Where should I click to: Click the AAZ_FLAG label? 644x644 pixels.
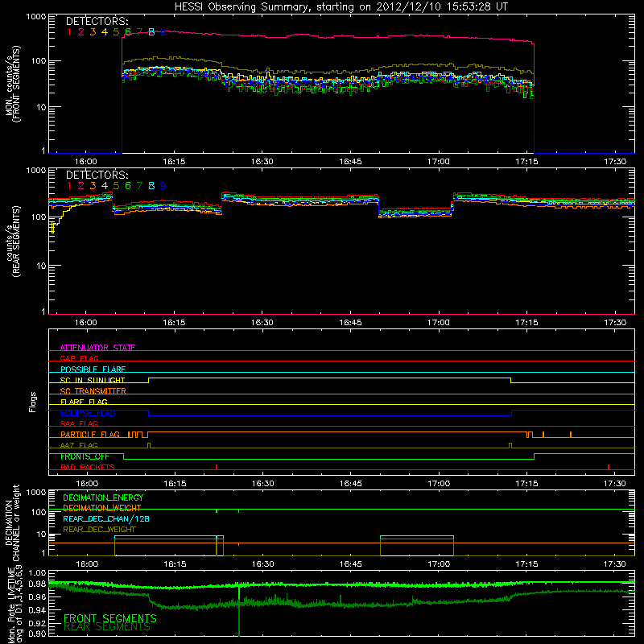click(x=79, y=445)
